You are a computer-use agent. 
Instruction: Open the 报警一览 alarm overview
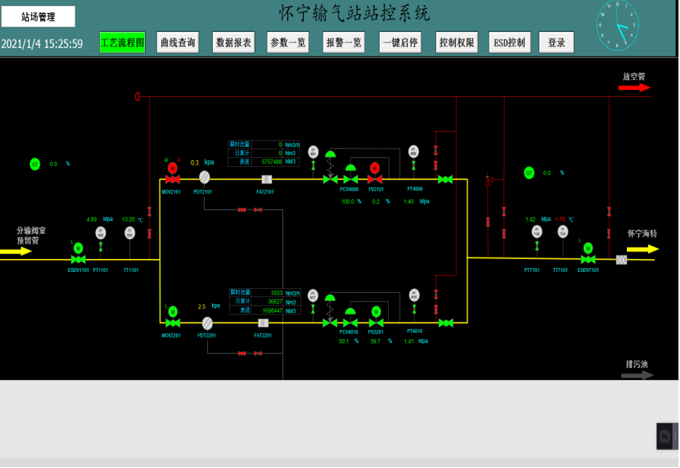[344, 42]
